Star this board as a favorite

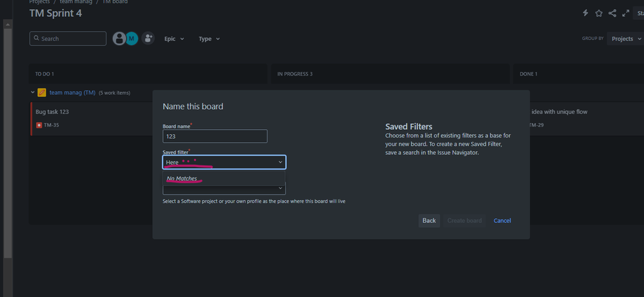tap(599, 13)
